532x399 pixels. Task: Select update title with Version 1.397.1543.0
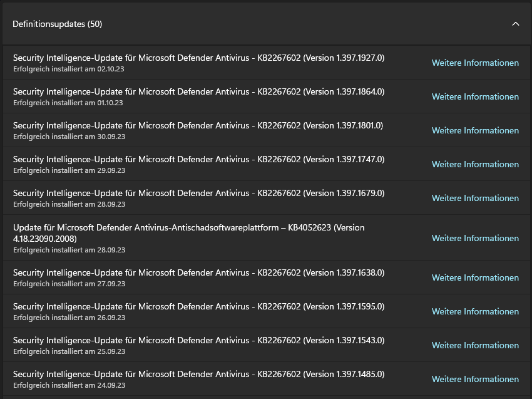[199, 340]
